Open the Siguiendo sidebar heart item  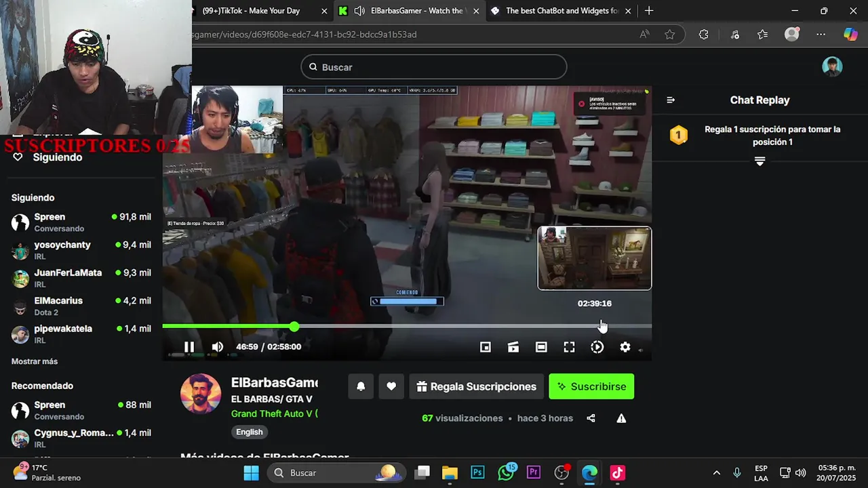[x=47, y=157]
